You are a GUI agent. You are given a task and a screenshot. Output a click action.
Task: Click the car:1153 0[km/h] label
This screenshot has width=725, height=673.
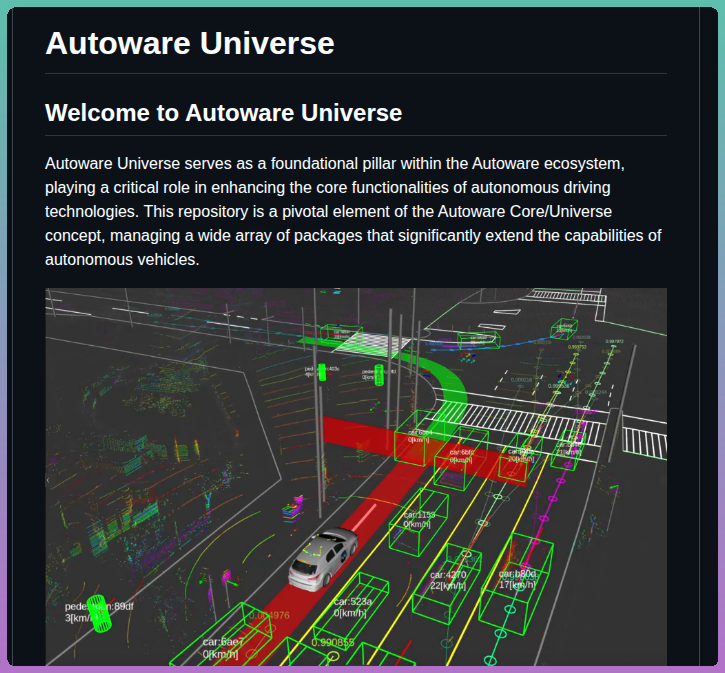pos(419,520)
